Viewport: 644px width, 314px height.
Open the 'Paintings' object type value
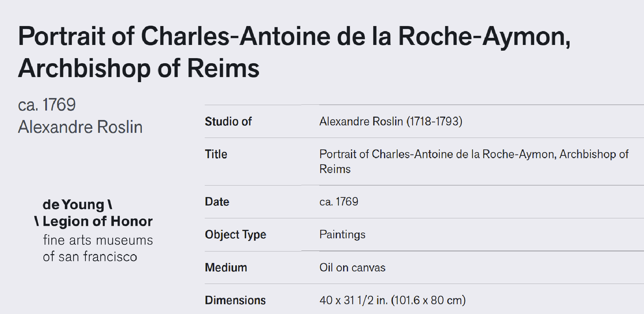[342, 235]
